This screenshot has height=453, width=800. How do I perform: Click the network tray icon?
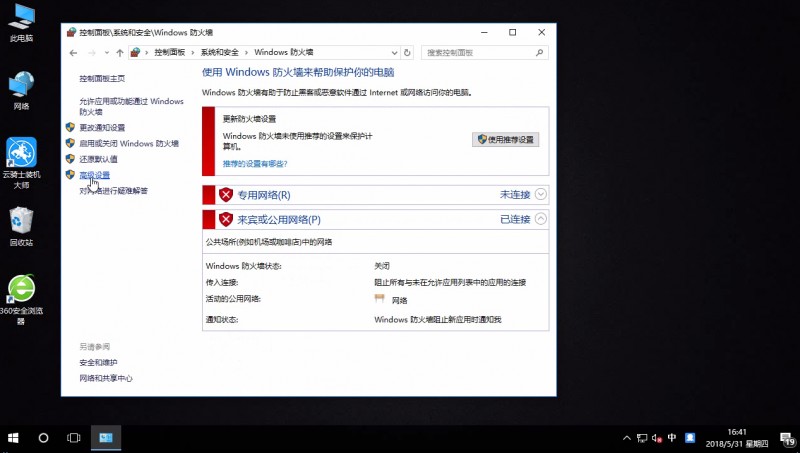pos(642,438)
